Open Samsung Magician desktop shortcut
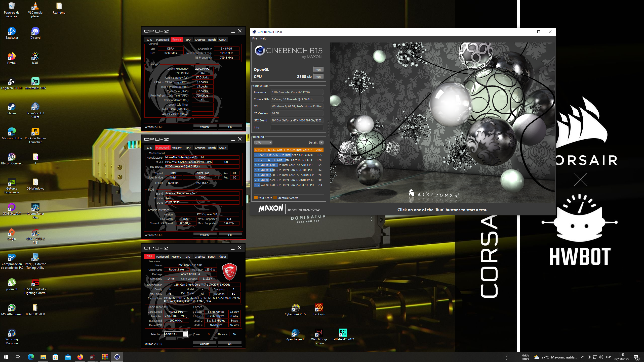Screen dimensions: 644x362 click(12, 336)
